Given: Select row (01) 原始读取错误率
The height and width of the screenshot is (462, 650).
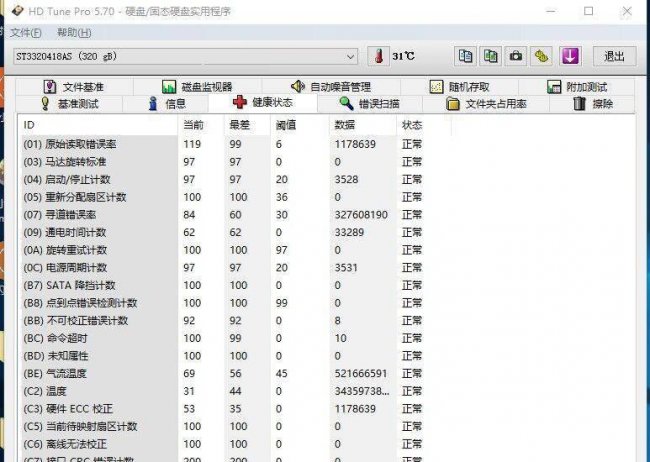Looking at the screenshot, I should point(223,144).
